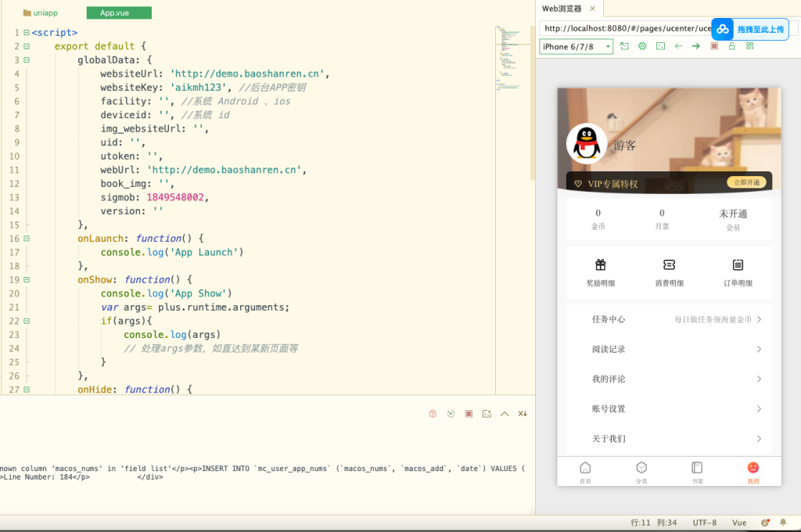Stop the running process in console toolbar
801x532 pixels.
(469, 414)
